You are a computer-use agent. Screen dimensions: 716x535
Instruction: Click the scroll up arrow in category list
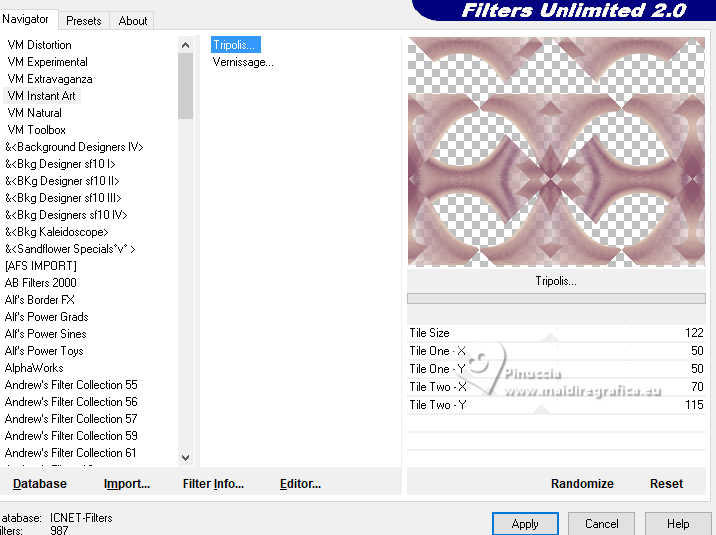coord(185,45)
